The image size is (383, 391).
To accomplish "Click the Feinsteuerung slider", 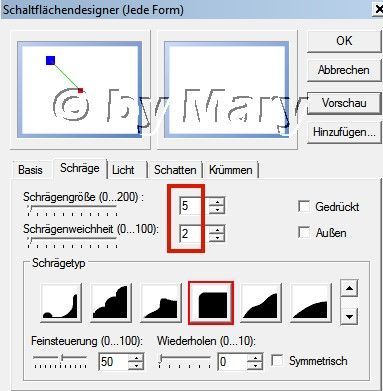I will (x=60, y=361).
